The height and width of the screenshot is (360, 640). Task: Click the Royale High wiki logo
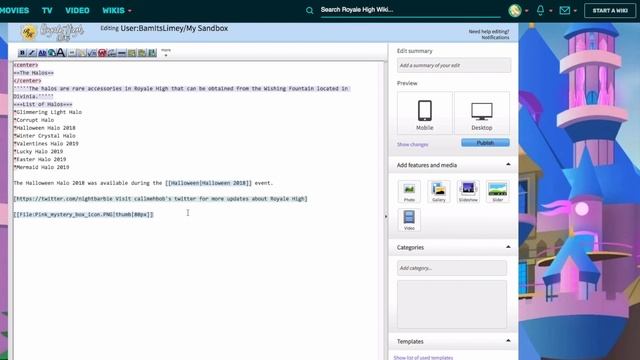[53, 33]
